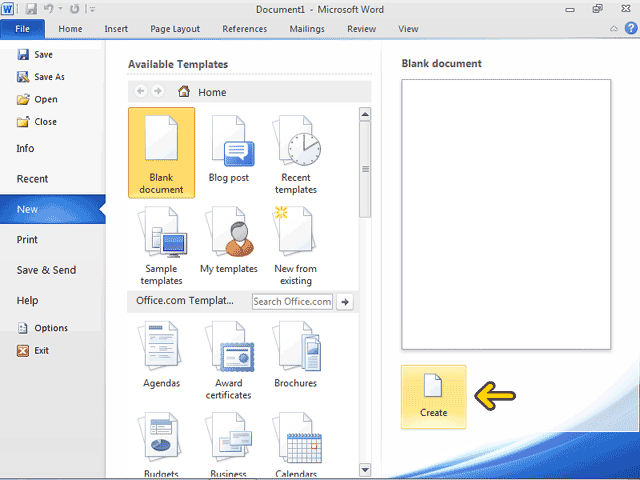The height and width of the screenshot is (480, 640).
Task: Choose New from existing
Action: pyautogui.click(x=296, y=245)
